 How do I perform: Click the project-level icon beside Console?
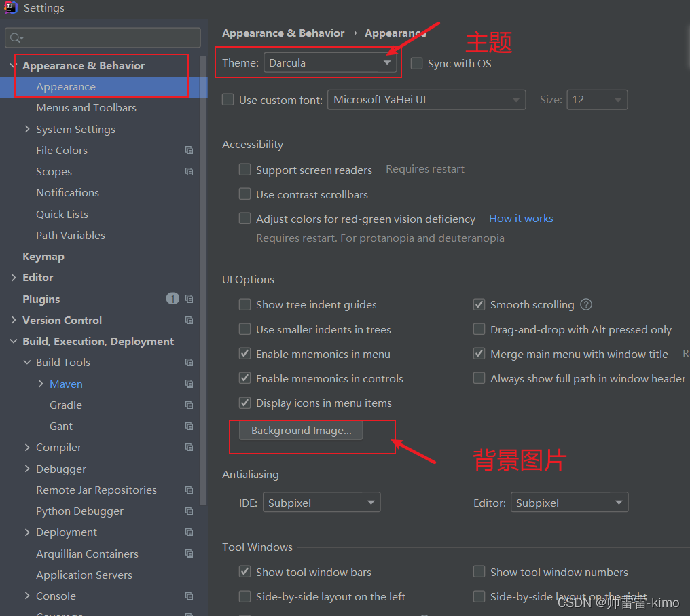pyautogui.click(x=189, y=596)
